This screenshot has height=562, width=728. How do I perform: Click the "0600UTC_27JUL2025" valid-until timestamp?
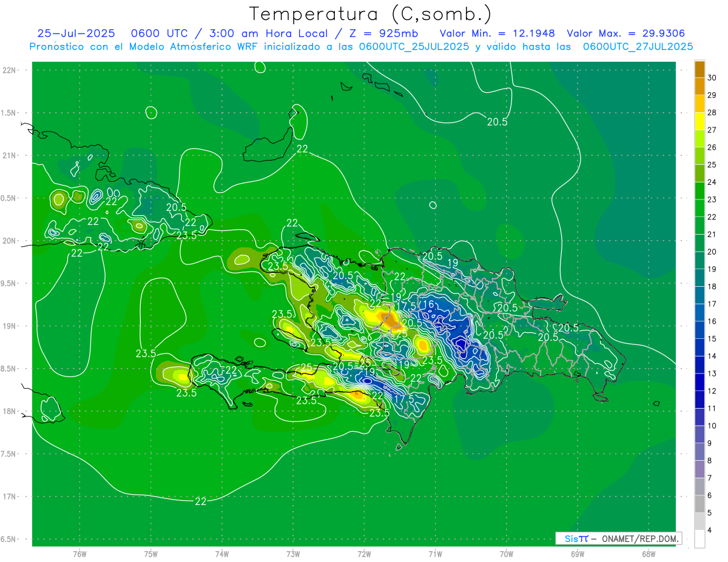click(x=638, y=47)
